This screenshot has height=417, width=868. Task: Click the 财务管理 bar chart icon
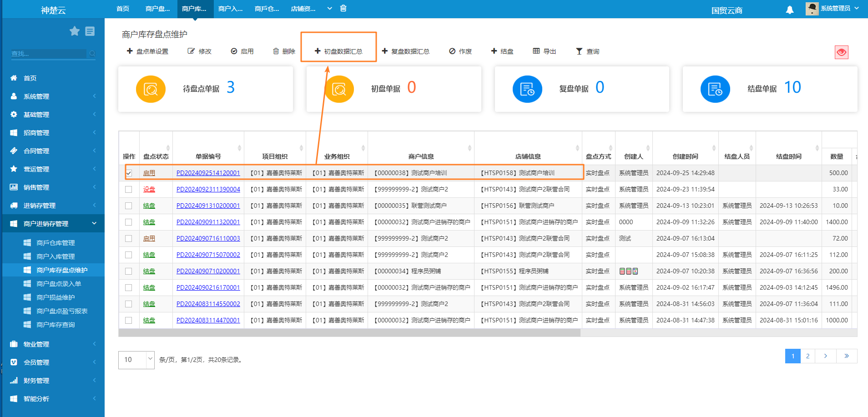pos(14,380)
